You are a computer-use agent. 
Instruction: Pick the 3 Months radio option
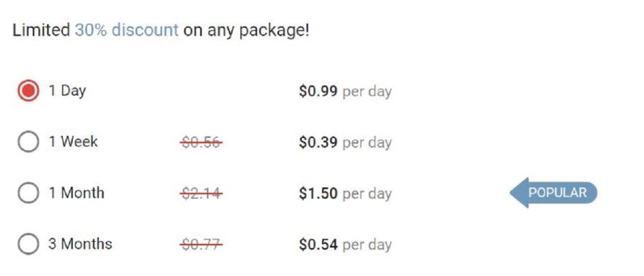tap(29, 244)
